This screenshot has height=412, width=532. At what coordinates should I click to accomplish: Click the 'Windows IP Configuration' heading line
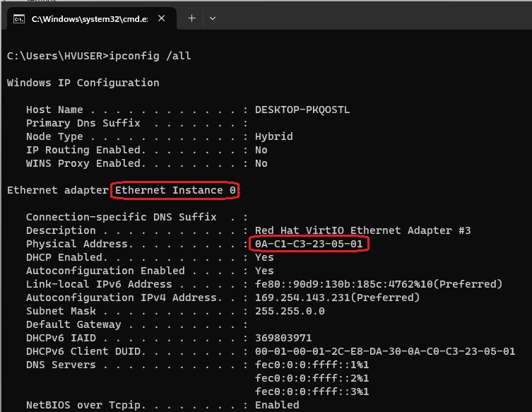click(83, 83)
